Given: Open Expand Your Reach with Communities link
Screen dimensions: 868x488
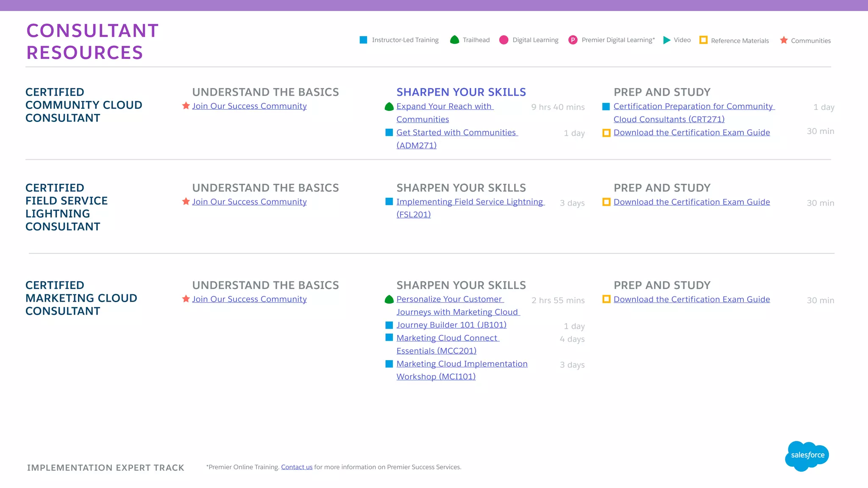Looking at the screenshot, I should click(x=445, y=113).
